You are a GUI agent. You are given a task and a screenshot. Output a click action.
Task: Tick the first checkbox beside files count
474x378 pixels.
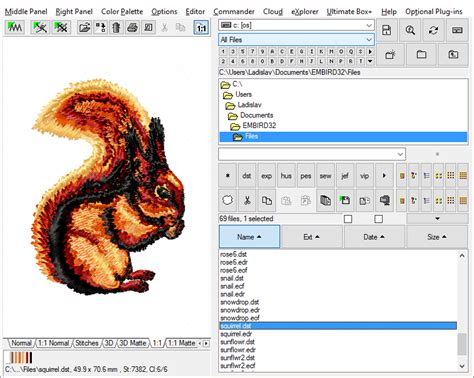point(348,219)
